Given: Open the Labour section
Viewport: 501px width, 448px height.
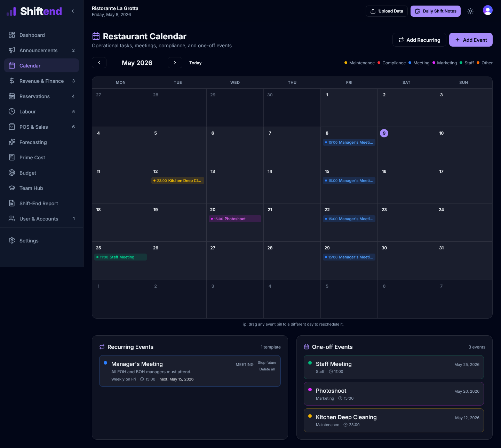Looking at the screenshot, I should pyautogui.click(x=41, y=112).
